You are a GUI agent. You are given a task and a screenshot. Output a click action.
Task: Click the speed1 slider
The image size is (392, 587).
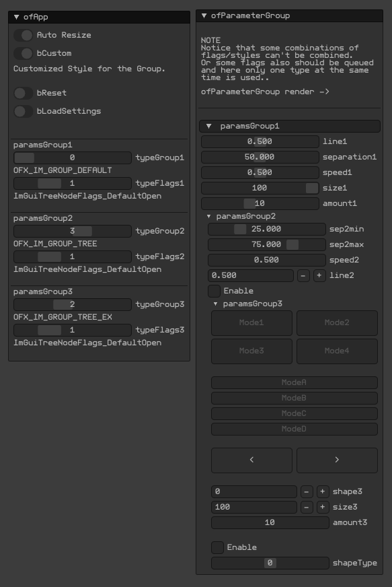click(260, 172)
